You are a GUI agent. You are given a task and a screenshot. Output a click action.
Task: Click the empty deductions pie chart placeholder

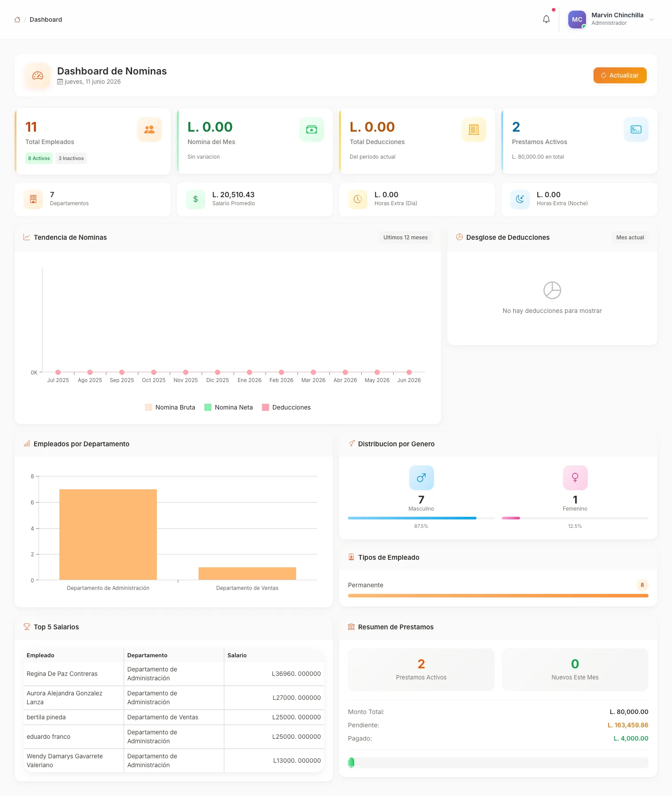coord(552,290)
